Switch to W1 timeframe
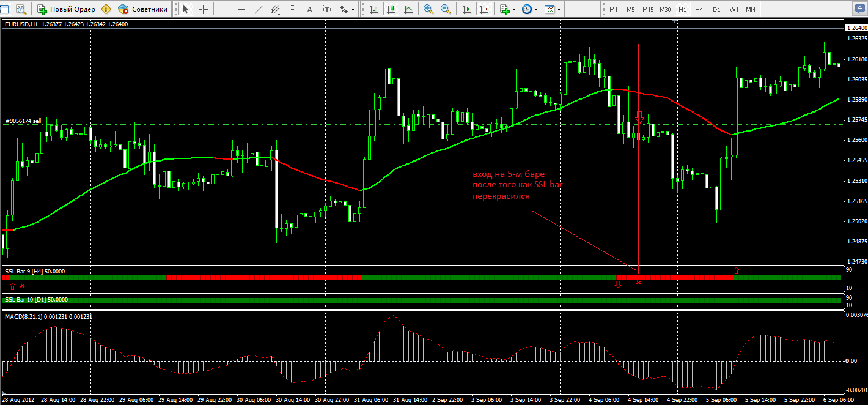 point(734,9)
